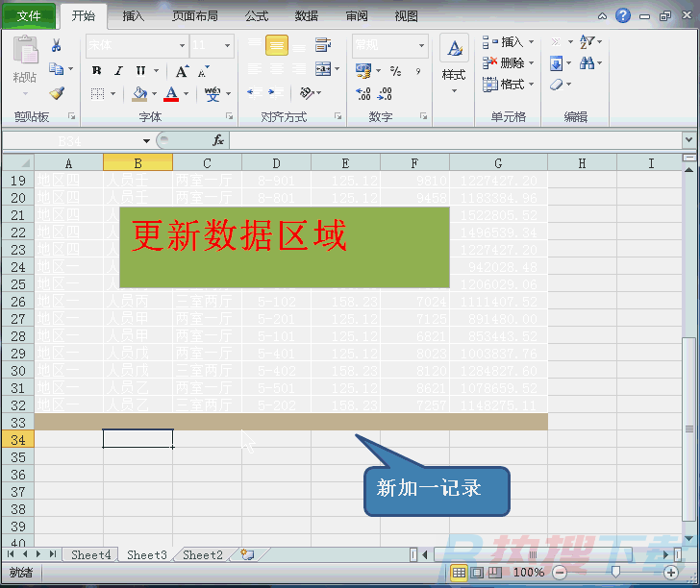This screenshot has height=588, width=700.
Task: Click the Paste clipboard icon
Action: pyautogui.click(x=25, y=50)
